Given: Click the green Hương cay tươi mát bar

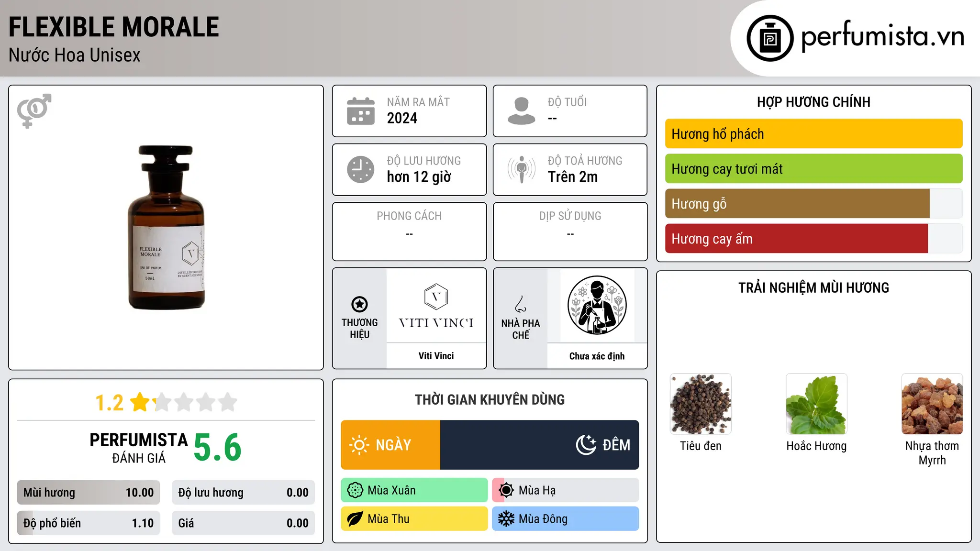Looking at the screenshot, I should tap(814, 169).
